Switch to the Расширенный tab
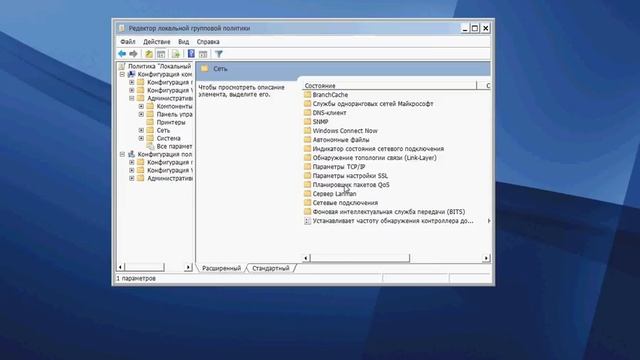 click(x=222, y=268)
